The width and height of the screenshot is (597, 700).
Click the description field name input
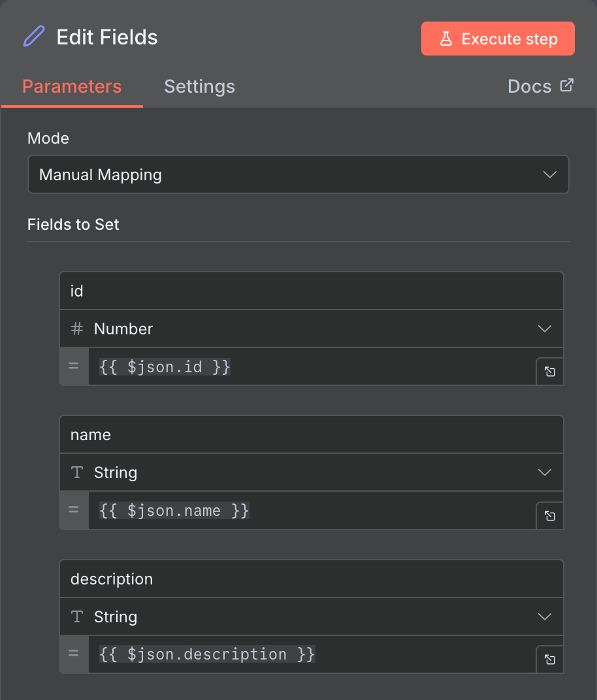click(x=312, y=579)
